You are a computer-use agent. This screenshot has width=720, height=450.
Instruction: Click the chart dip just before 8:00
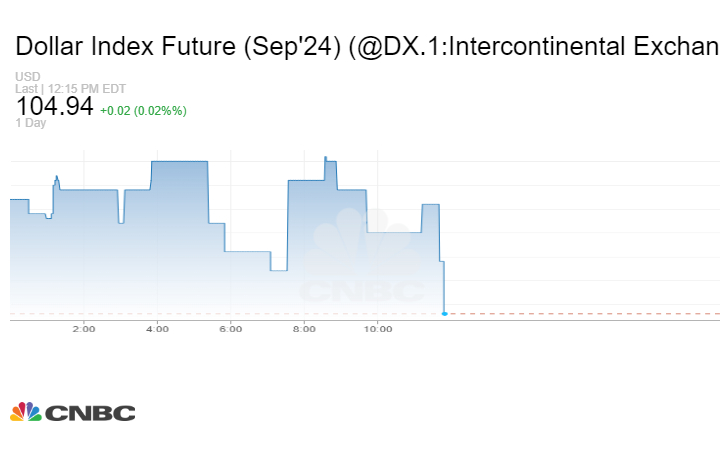(278, 269)
